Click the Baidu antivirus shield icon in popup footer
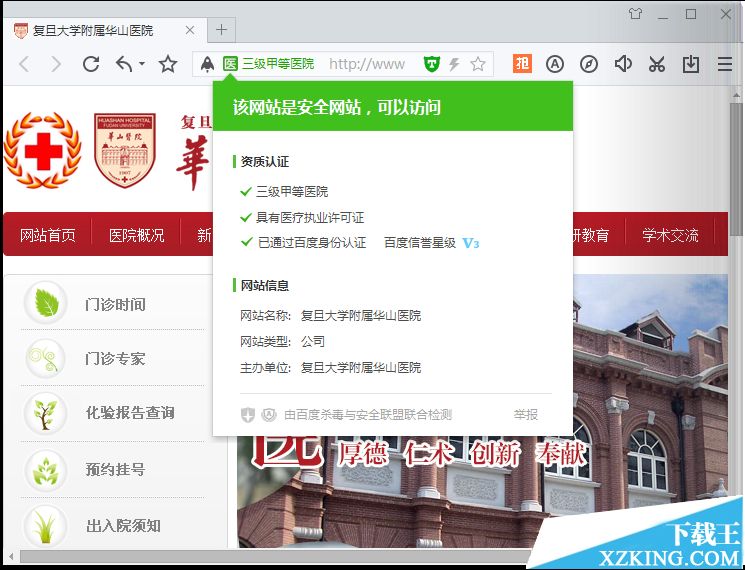The height and width of the screenshot is (570, 745). tap(248, 415)
